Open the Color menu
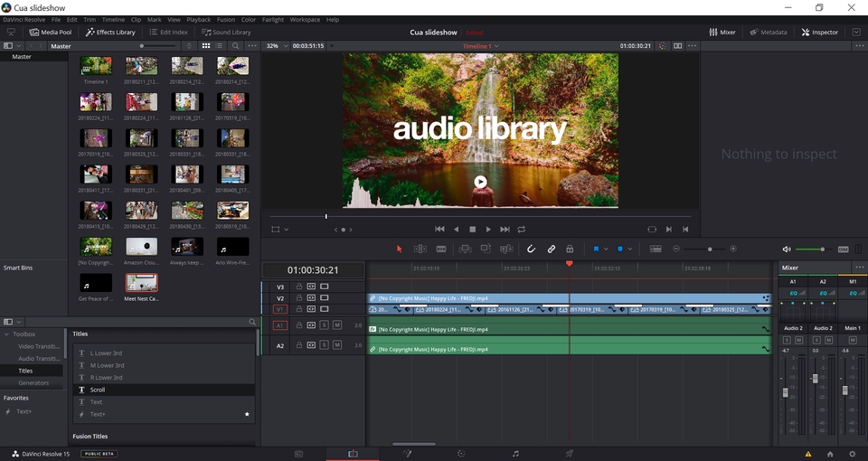The image size is (868, 461). [x=249, y=19]
